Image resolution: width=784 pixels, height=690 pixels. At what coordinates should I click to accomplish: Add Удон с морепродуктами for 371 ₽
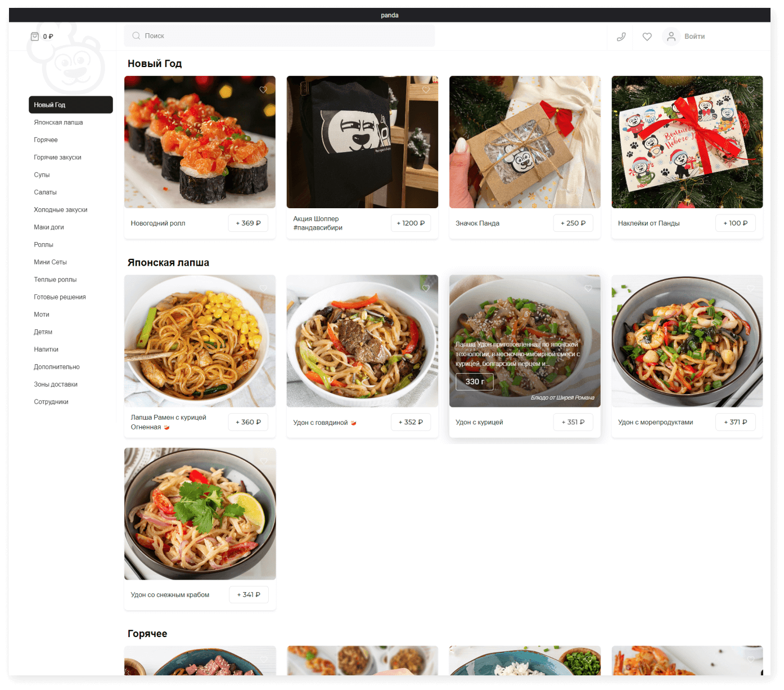(735, 422)
